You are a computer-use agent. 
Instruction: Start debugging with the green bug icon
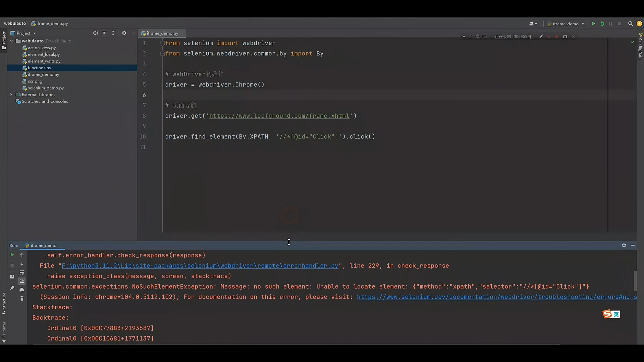pos(602,24)
